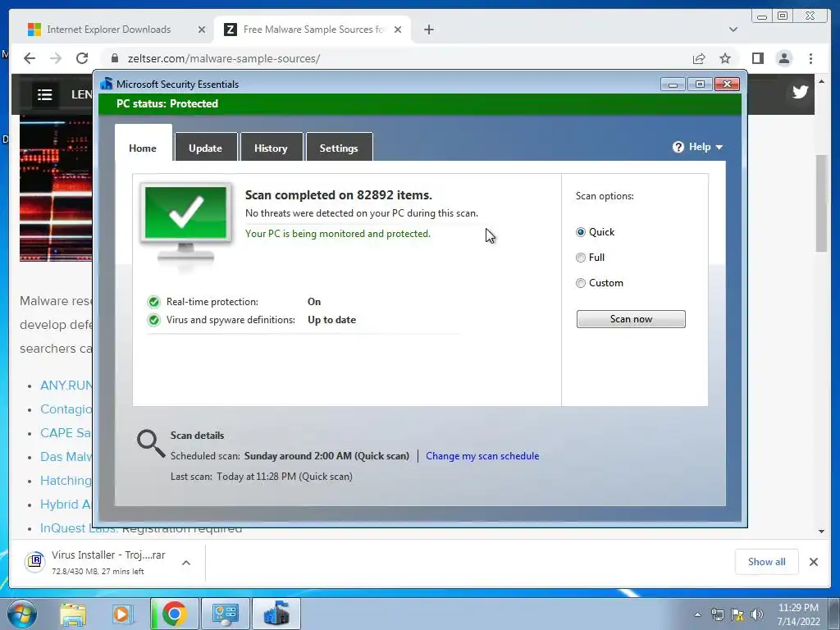Open Chrome side panel icon
840x630 pixels.
pyautogui.click(x=757, y=58)
